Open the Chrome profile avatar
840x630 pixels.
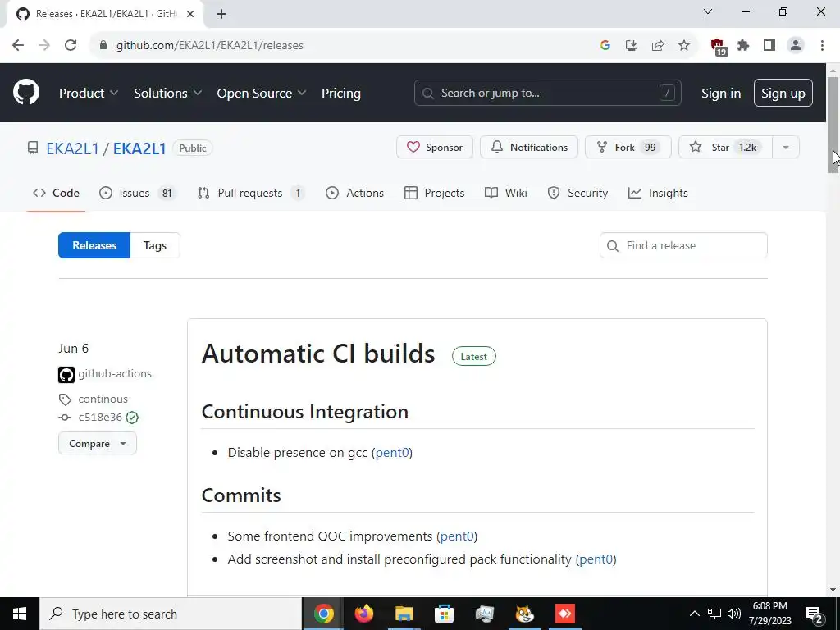pyautogui.click(x=796, y=46)
